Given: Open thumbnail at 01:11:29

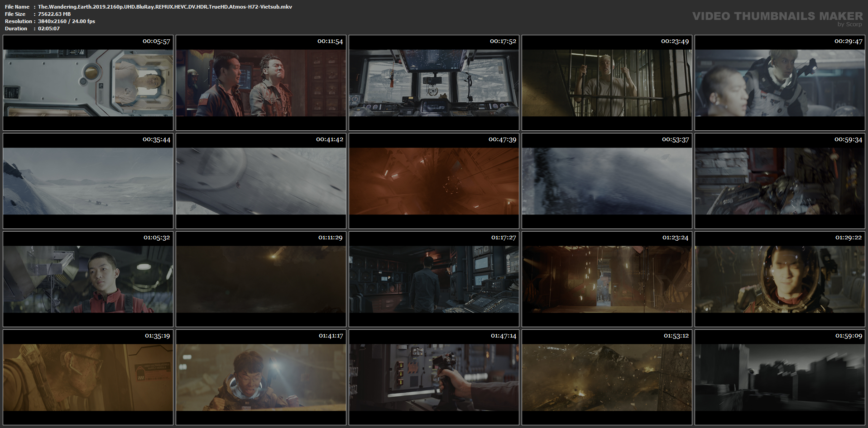Looking at the screenshot, I should [x=261, y=279].
